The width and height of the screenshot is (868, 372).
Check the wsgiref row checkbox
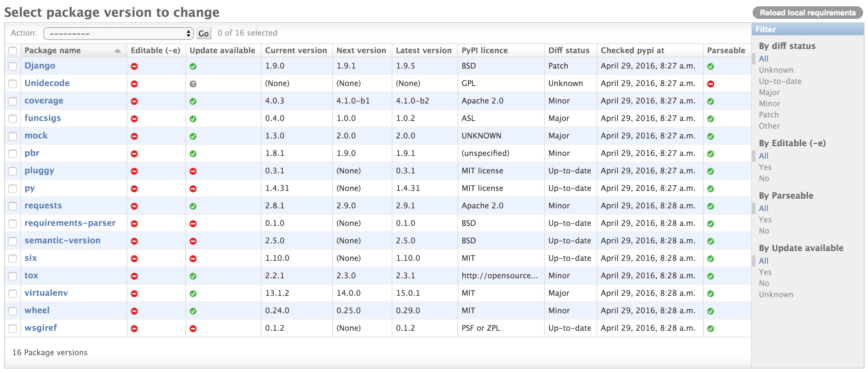tap(13, 329)
